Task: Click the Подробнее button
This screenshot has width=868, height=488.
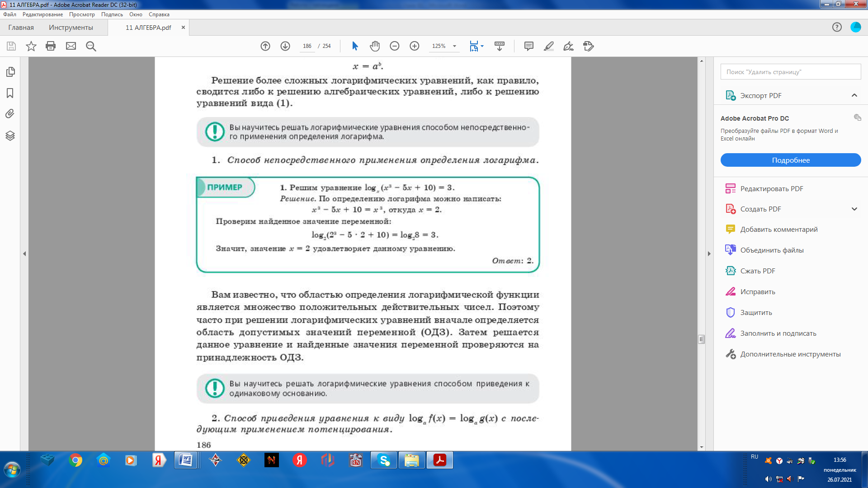Action: point(790,160)
